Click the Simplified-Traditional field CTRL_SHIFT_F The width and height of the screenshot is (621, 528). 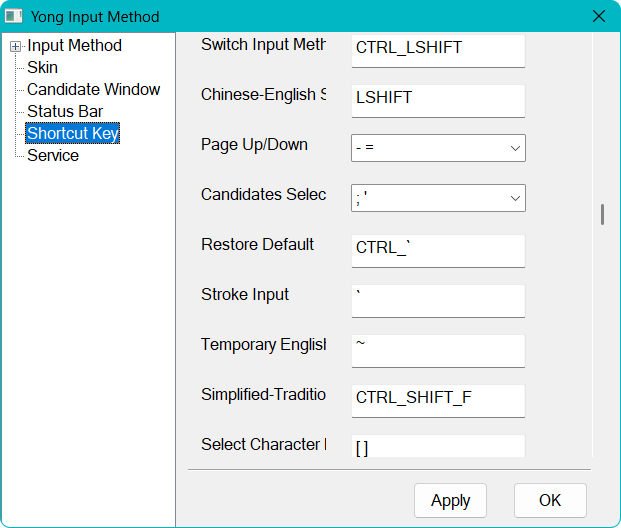[x=438, y=401]
